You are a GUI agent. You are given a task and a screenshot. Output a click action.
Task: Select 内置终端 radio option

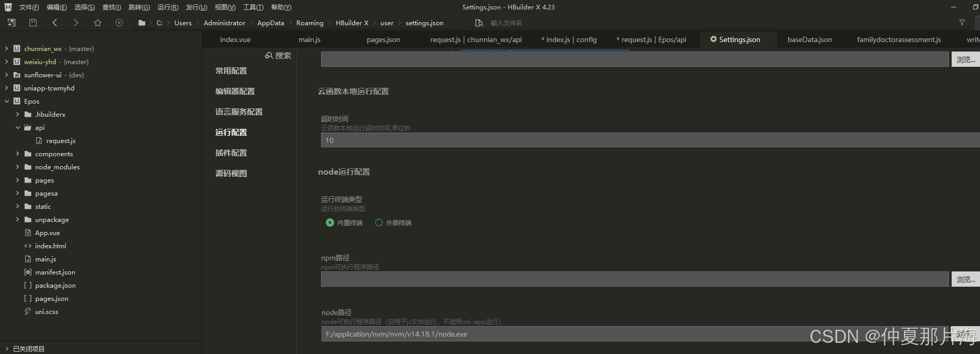330,222
